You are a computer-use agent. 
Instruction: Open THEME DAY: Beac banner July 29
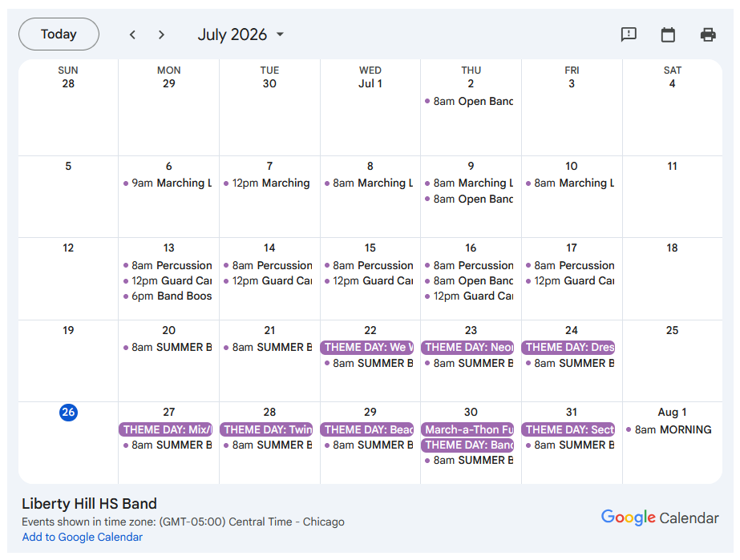coord(366,429)
